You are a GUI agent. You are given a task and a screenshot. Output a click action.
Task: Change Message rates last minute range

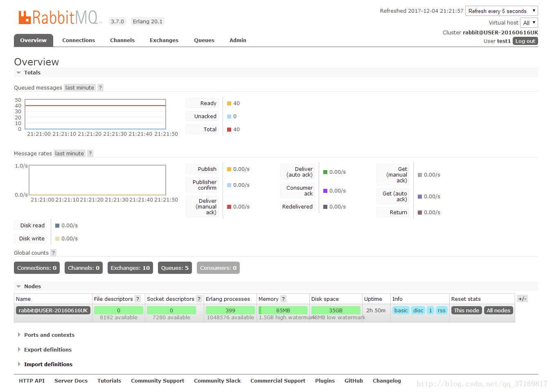point(70,153)
